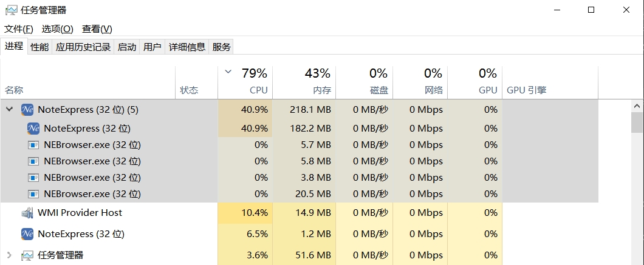Viewport: 644px width, 265px height.
Task: Open the 查看(V) menu
Action: click(x=97, y=29)
